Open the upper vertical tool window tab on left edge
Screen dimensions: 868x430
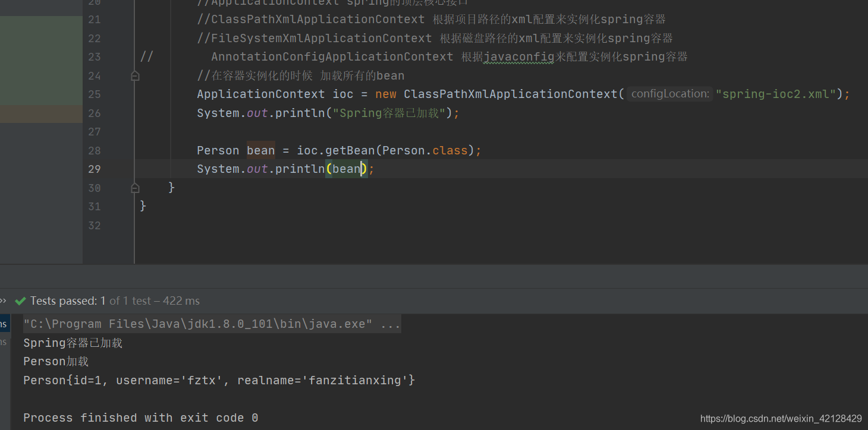click(x=4, y=323)
